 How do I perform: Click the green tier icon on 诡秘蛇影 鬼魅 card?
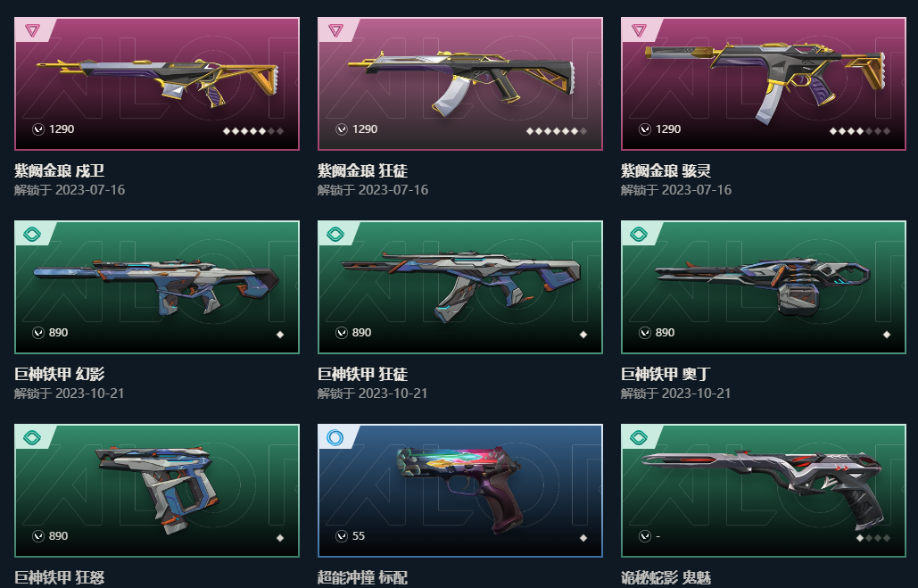640,437
